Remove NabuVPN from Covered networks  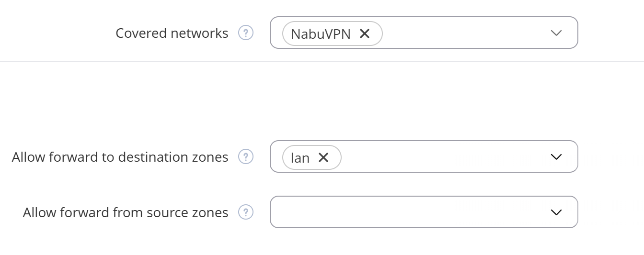pyautogui.click(x=365, y=33)
